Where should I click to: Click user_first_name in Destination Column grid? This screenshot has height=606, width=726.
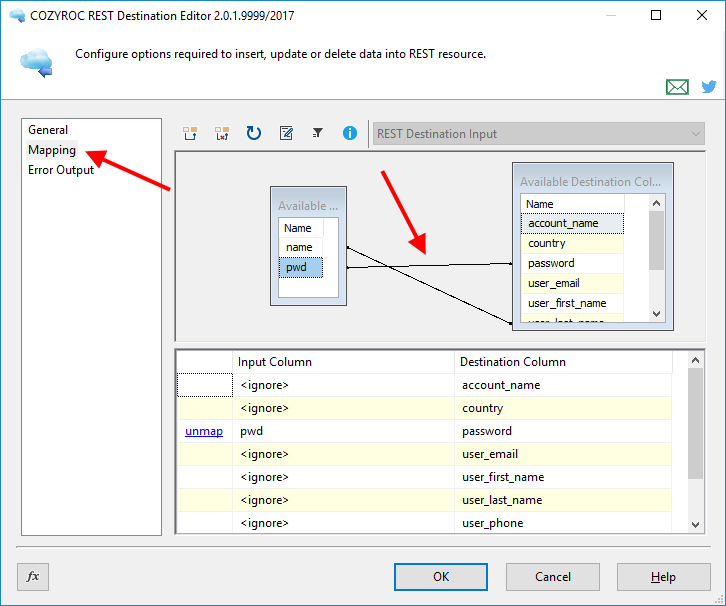coord(563,477)
